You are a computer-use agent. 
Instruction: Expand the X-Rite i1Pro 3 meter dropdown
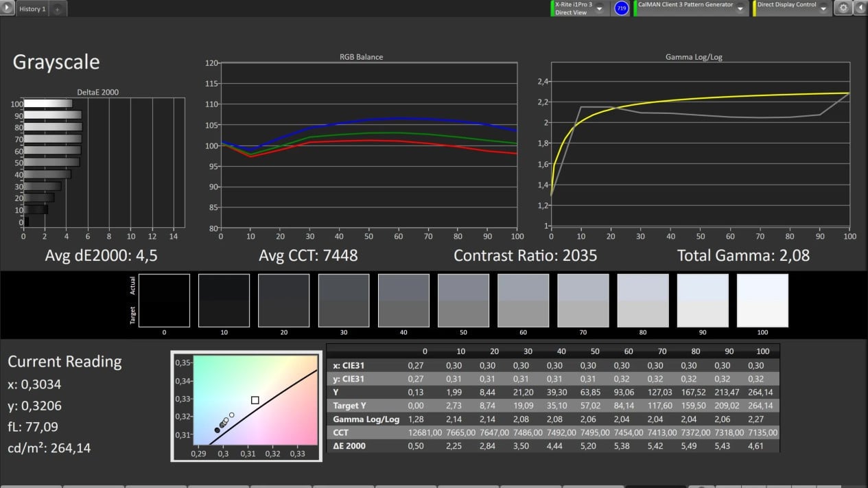pos(600,8)
